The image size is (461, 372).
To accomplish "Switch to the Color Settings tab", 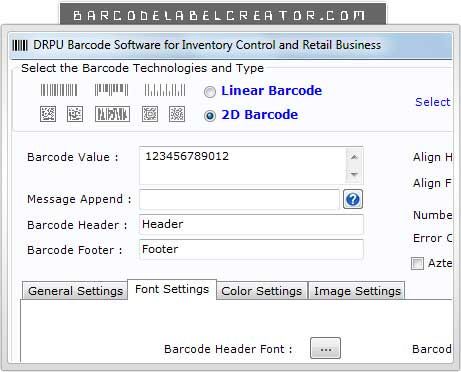I will (262, 291).
